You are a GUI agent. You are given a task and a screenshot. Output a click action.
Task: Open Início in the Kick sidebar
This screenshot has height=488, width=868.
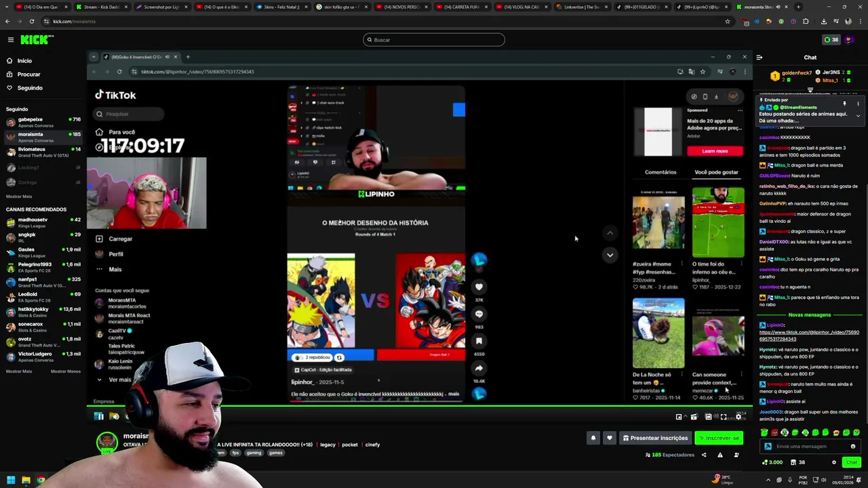coord(24,61)
